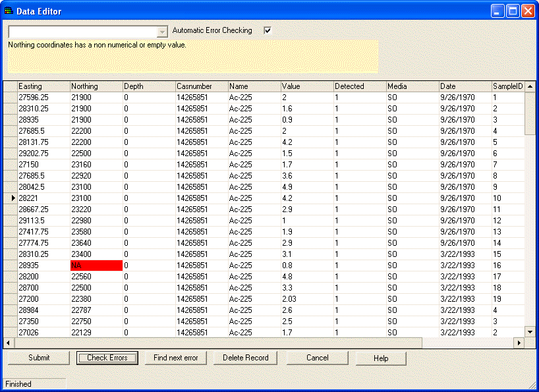Click the vertical scrollbar down arrow
This screenshot has width=539, height=392.
click(x=530, y=332)
